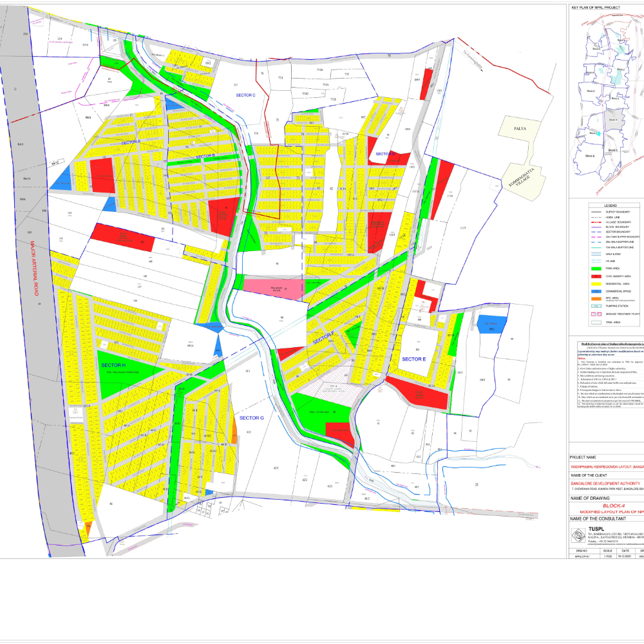The width and height of the screenshot is (644, 644).
Task: Click 'Block-5' label in the key plan
Action: tap(613, 150)
